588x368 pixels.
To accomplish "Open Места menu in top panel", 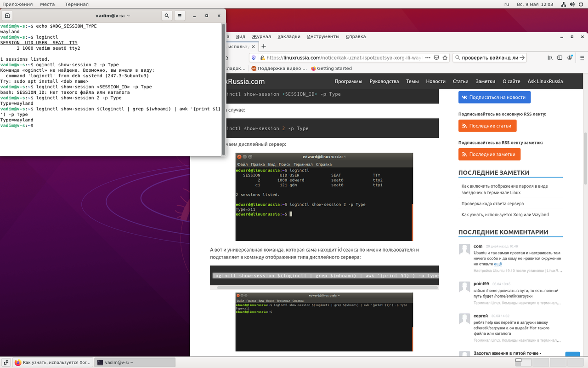I will (47, 4).
